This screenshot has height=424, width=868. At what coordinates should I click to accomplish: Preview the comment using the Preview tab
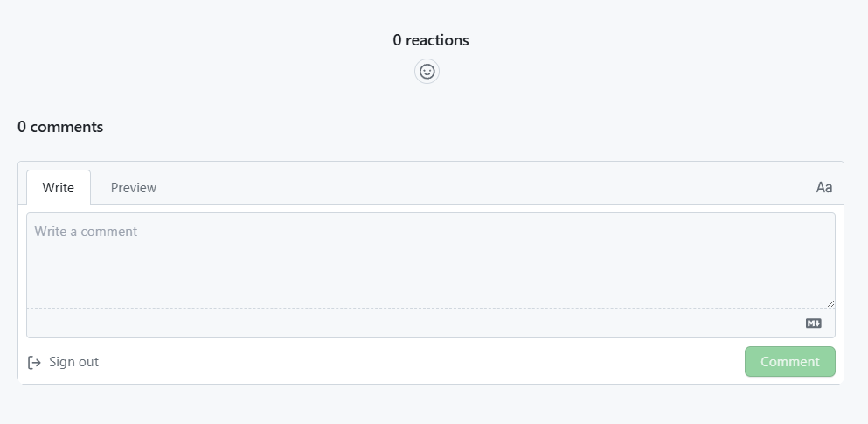coord(134,187)
